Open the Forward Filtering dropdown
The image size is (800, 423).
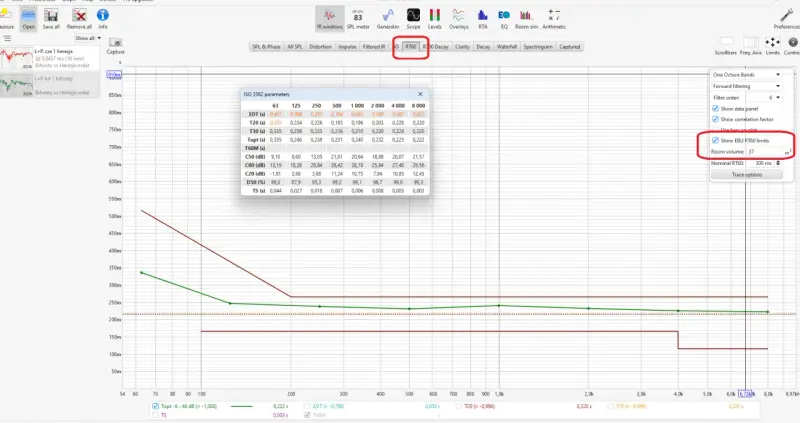click(x=747, y=86)
